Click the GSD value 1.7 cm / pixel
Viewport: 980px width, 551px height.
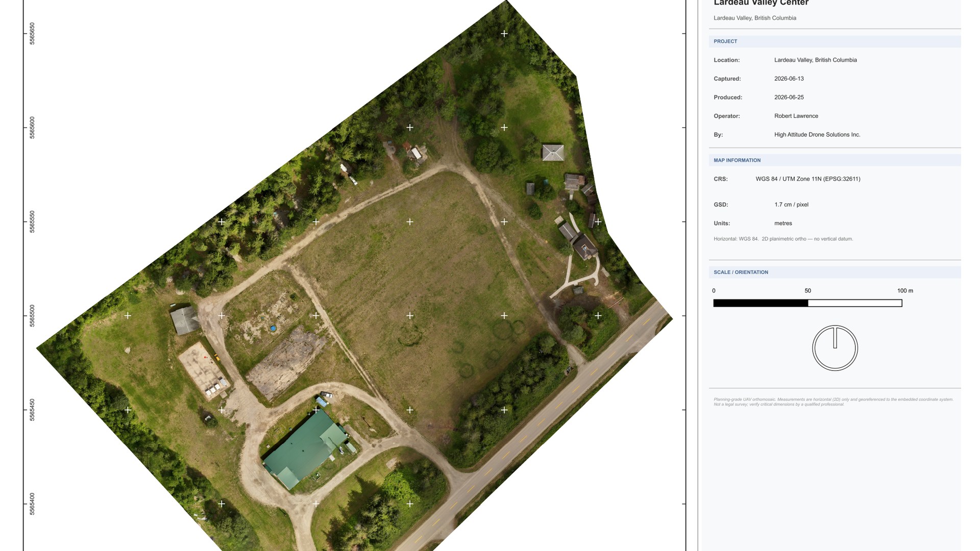[791, 205]
